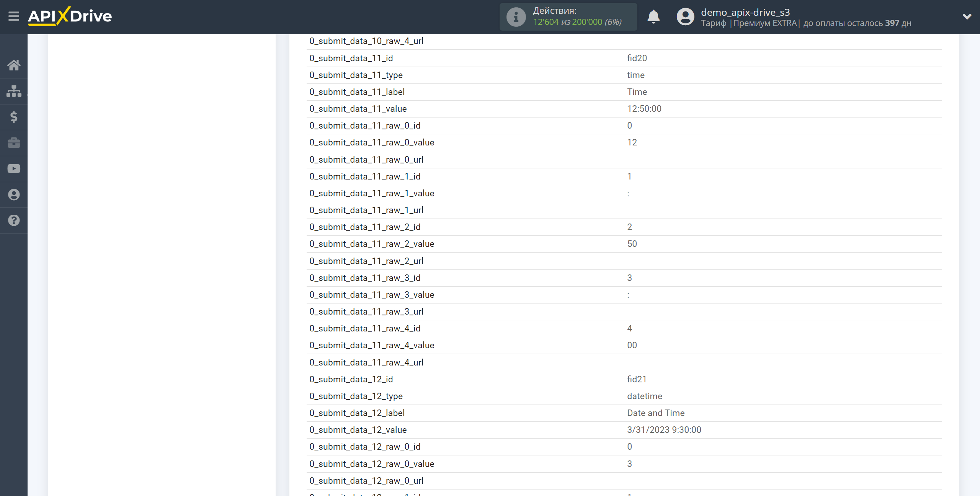Select the value 50
This screenshot has height=496, width=980.
pos(632,244)
